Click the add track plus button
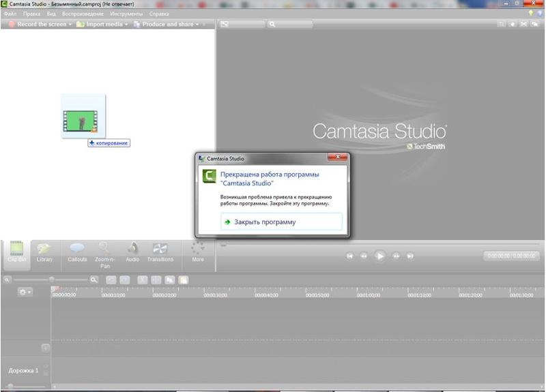Image resolution: width=546 pixels, height=392 pixels. point(45,348)
